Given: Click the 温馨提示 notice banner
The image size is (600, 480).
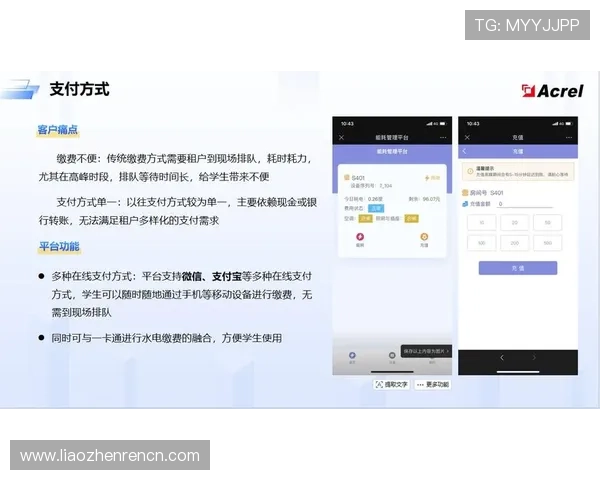Looking at the screenshot, I should [x=518, y=171].
